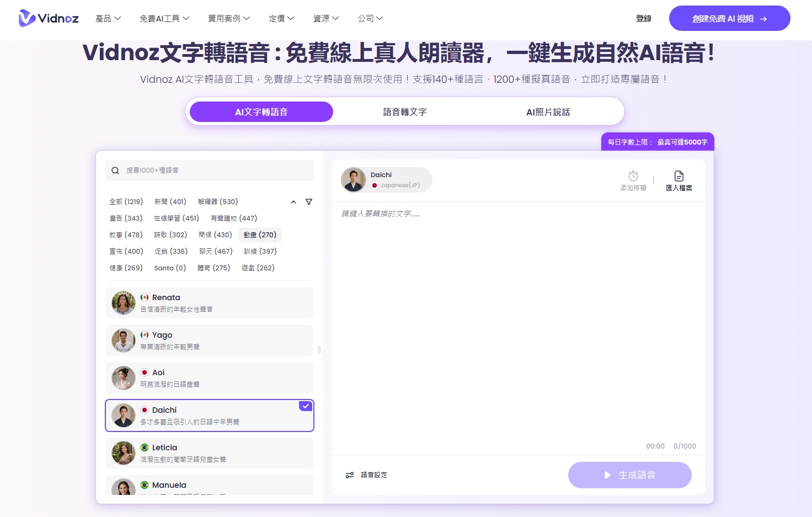812x517 pixels.
Task: Filter by 健康 (269) category
Action: 126,268
